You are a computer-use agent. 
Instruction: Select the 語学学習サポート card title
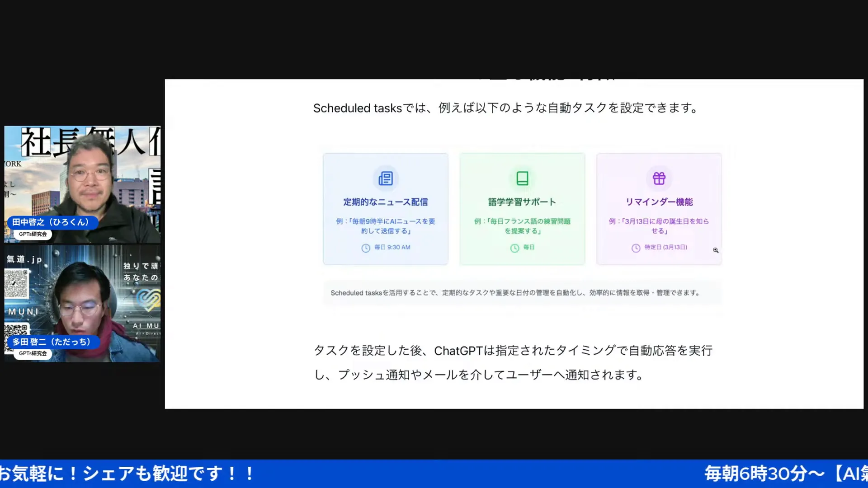pyautogui.click(x=522, y=202)
